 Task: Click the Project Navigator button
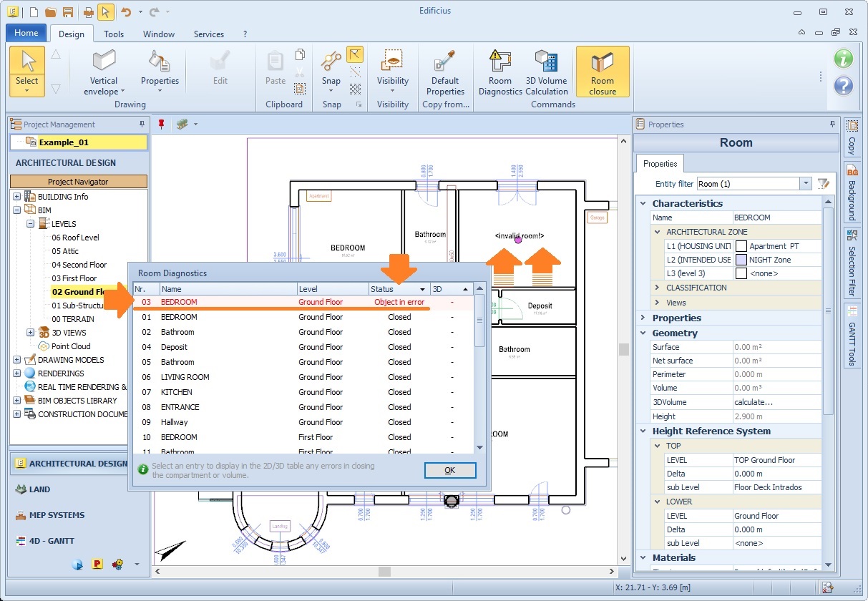coord(78,182)
